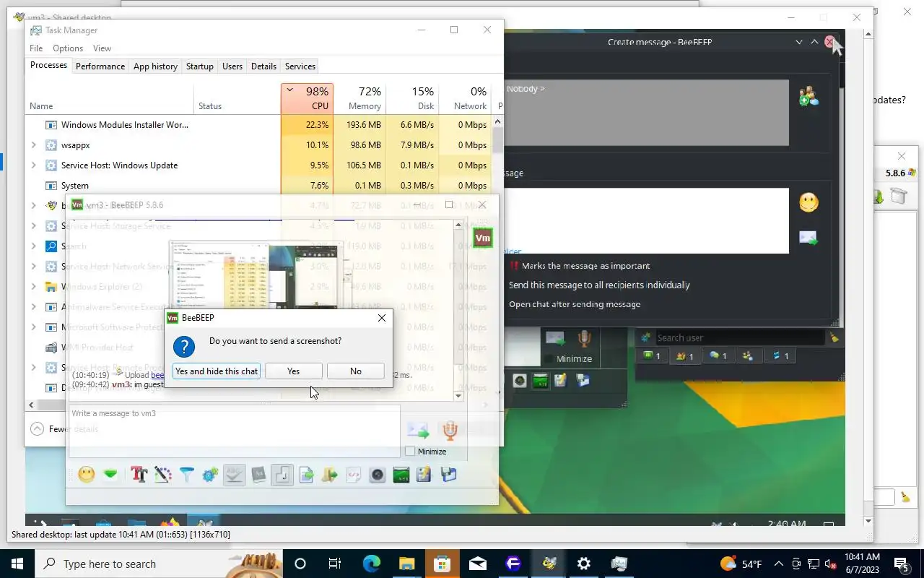The height and width of the screenshot is (578, 924).
Task: Click microphone icon in remote desktop chat
Action: (584, 338)
